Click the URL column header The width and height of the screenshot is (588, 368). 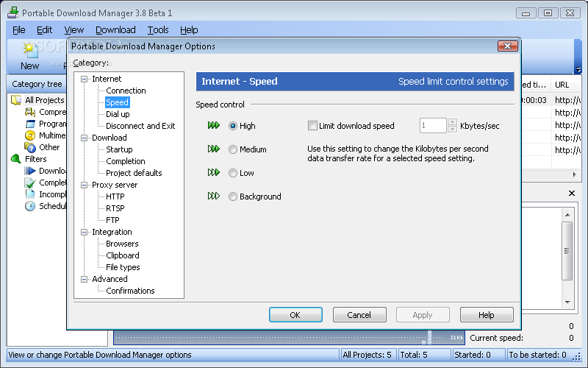coord(566,85)
